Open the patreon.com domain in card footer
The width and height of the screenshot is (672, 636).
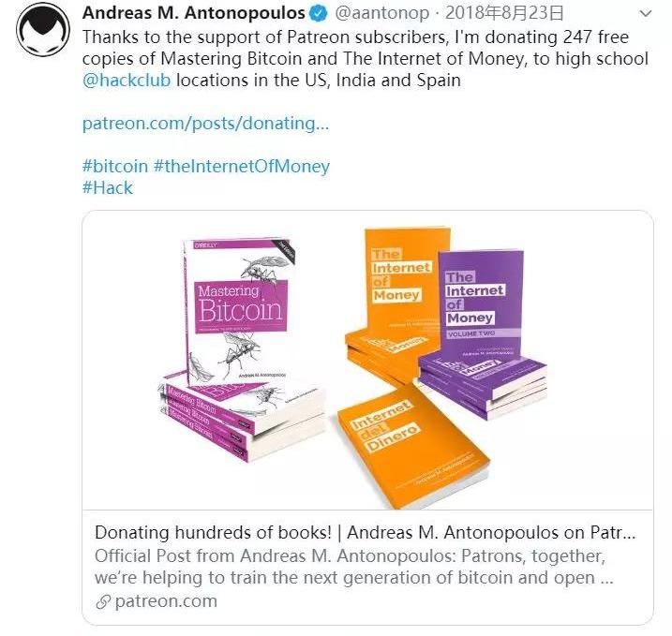[x=166, y=601]
